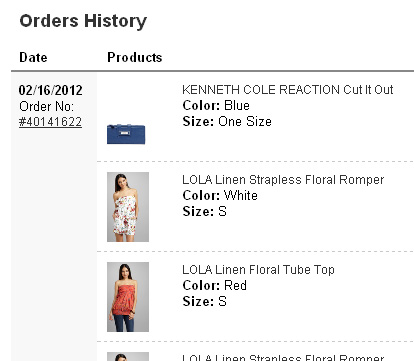Open the white floral romper product image
The image size is (414, 361).
coord(128,207)
